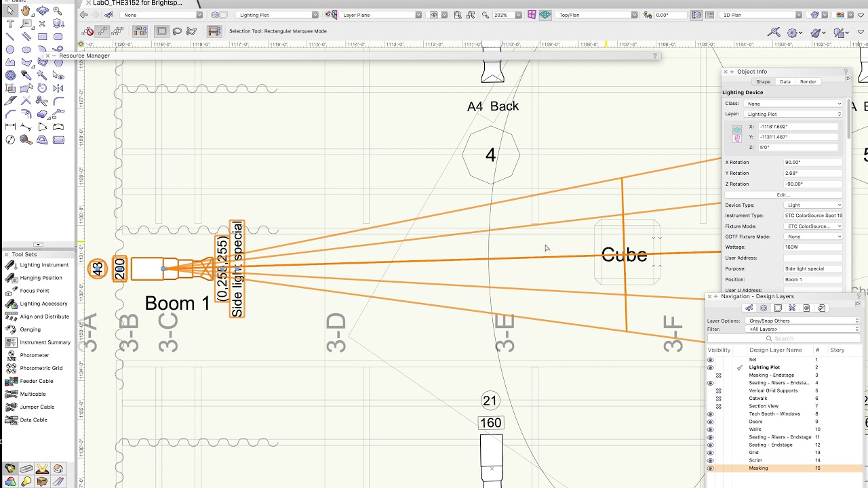
Task: Select the Callout tool
Action: pyautogui.click(x=26, y=24)
